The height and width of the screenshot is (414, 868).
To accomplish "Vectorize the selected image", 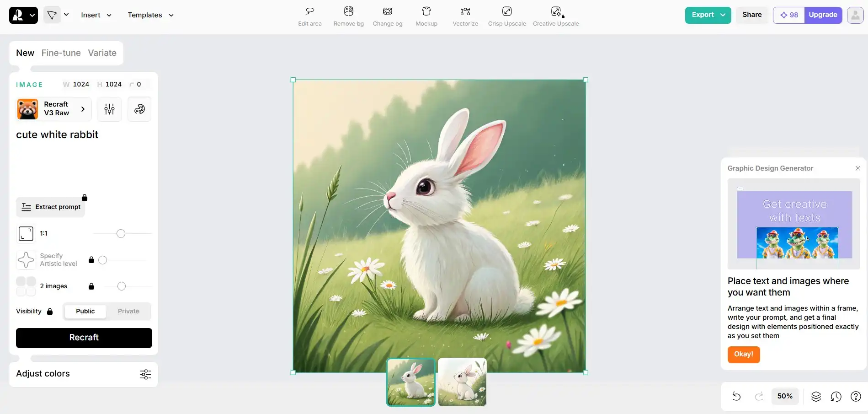I will coord(465,16).
